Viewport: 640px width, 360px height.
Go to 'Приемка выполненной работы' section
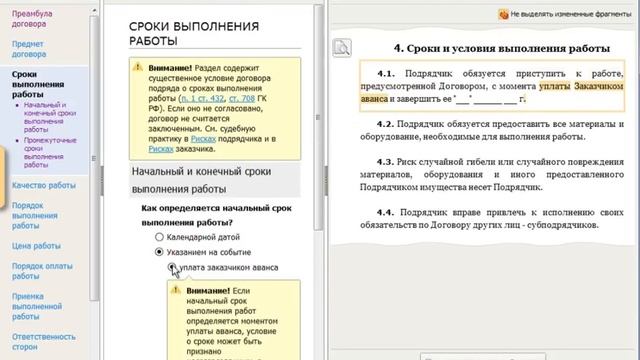tap(37, 306)
